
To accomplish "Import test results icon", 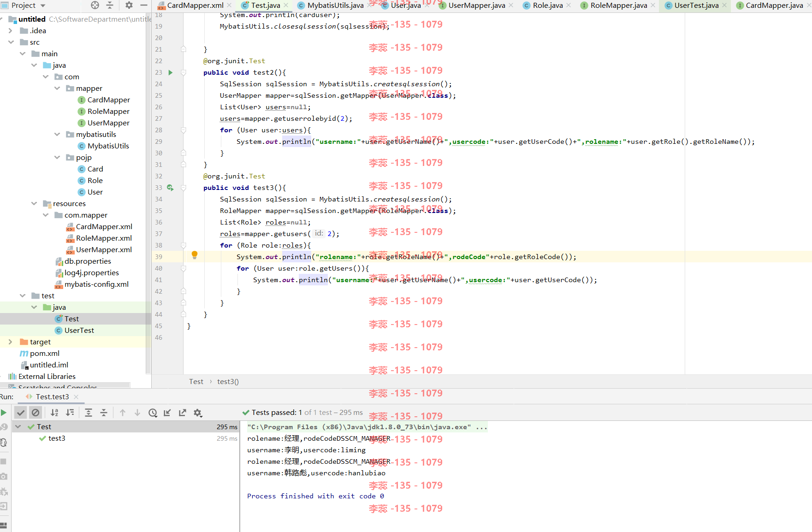I will (167, 413).
